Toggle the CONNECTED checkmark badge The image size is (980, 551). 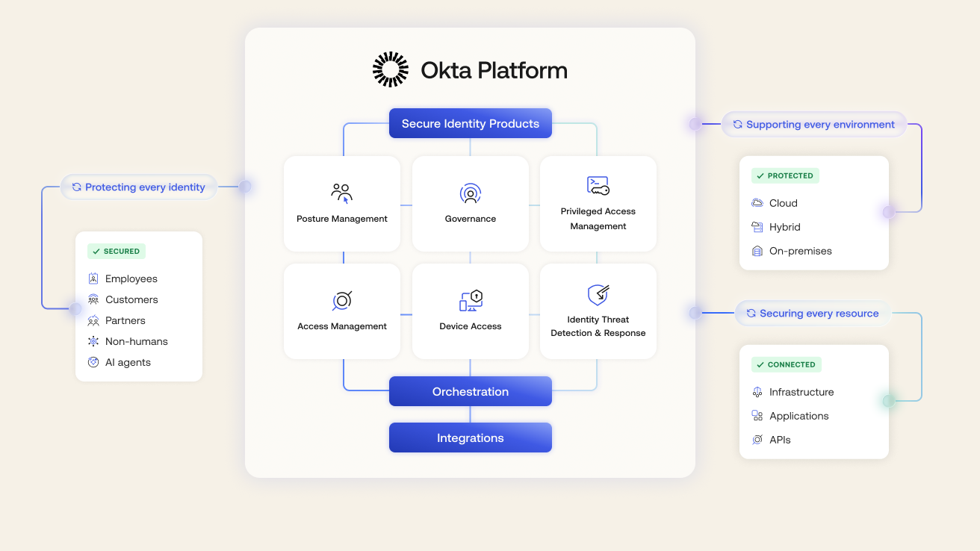coord(786,364)
